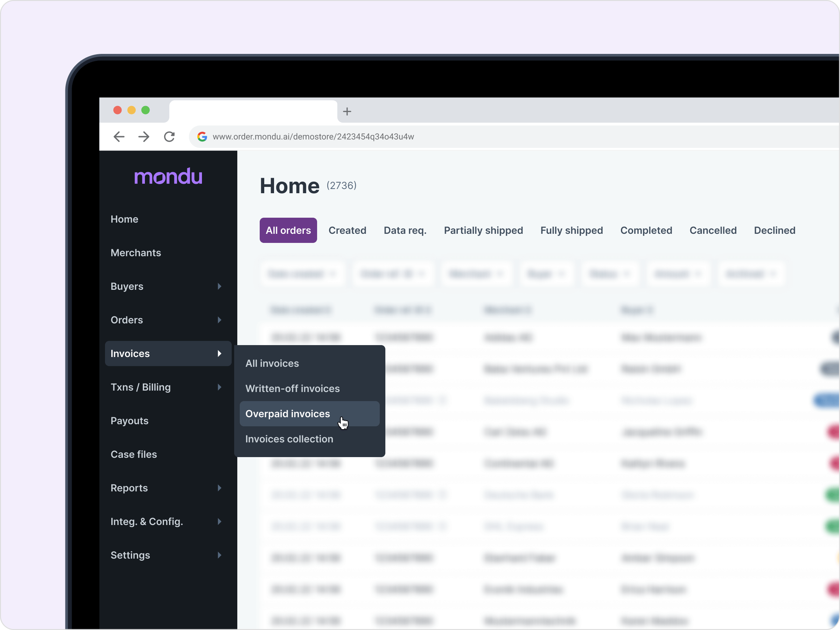The height and width of the screenshot is (630, 840).
Task: Switch to the Partially shipped tab
Action: pyautogui.click(x=483, y=231)
